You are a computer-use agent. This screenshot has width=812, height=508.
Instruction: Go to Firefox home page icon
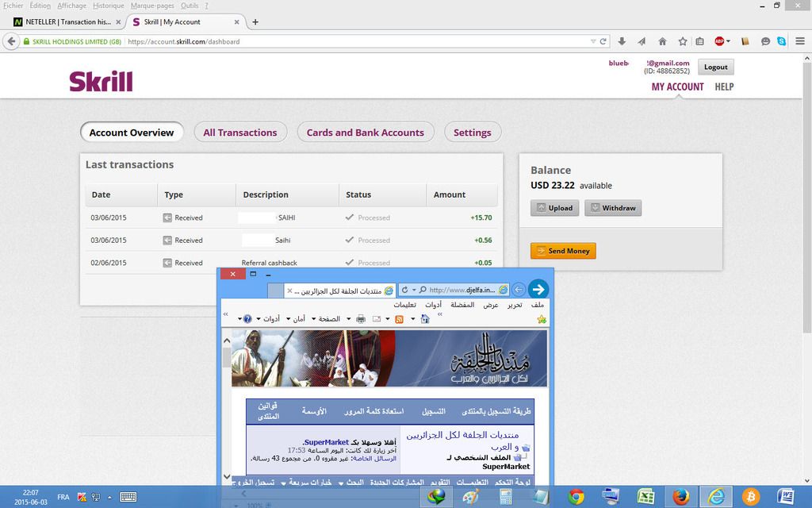662,41
